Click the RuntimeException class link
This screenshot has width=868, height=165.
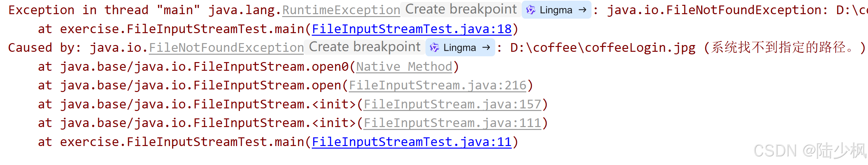click(x=341, y=10)
